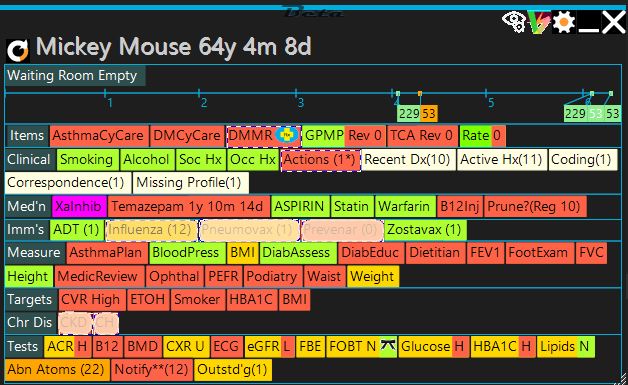Click the CVR High target

tap(92, 300)
